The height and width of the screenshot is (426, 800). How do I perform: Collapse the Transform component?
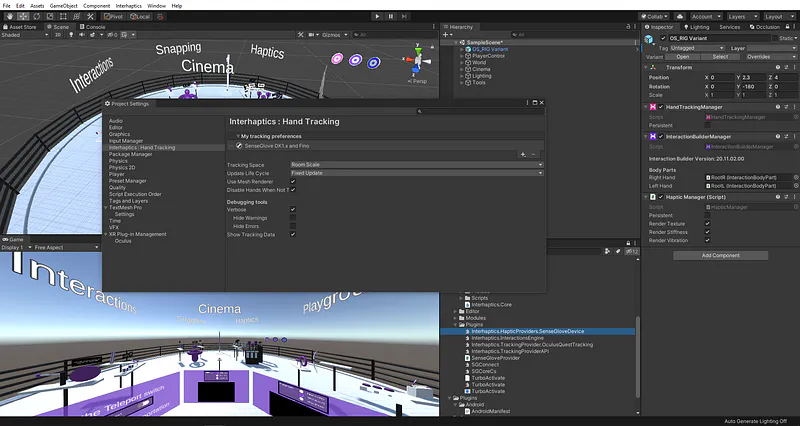tap(646, 67)
